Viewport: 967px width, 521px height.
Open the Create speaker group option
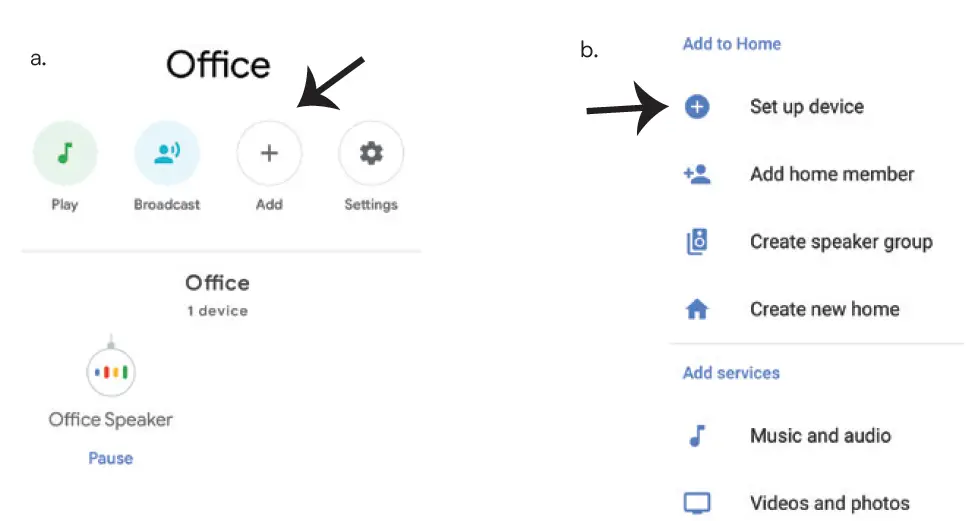tap(840, 242)
